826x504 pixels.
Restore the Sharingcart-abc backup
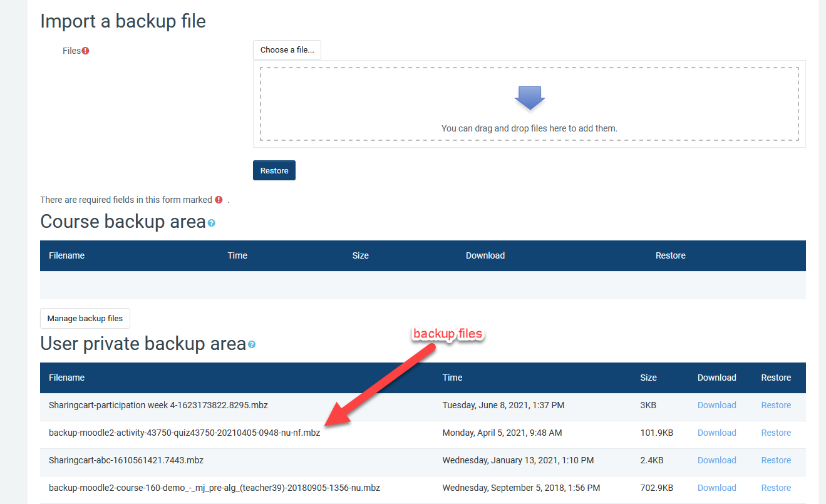pos(776,460)
